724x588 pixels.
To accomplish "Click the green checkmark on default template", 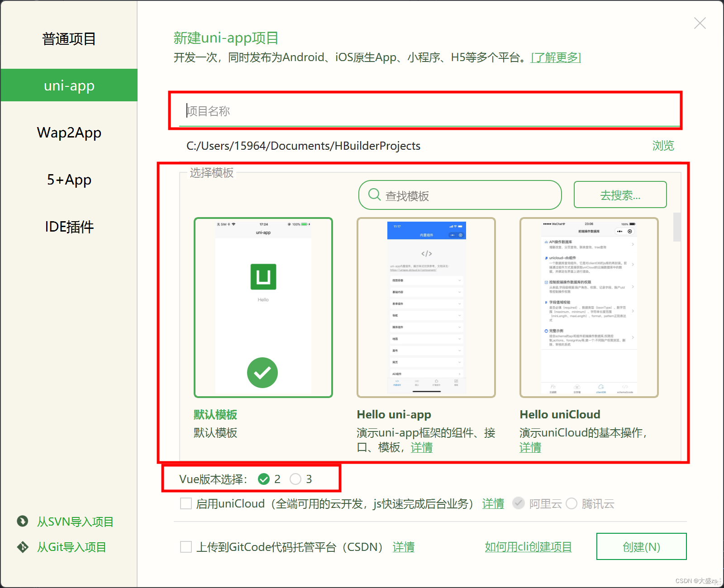I will pos(262,373).
